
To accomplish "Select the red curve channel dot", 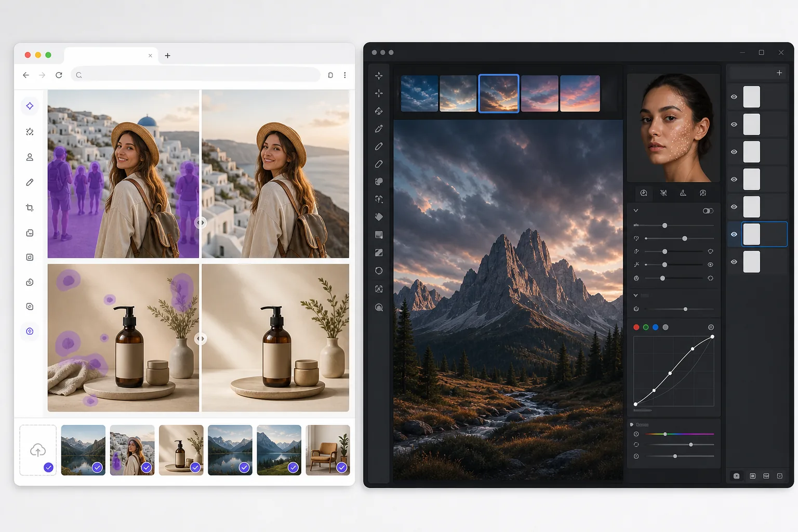I will [636, 327].
